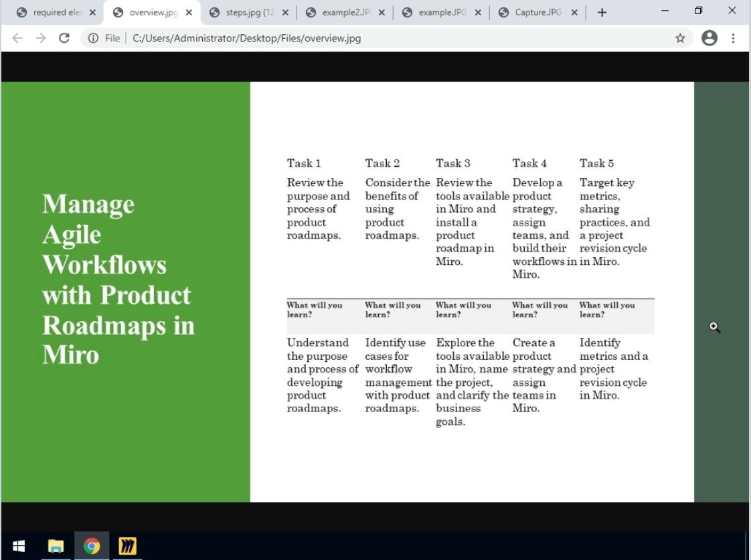Click 'What will you learn?' under Task 1

(x=314, y=310)
